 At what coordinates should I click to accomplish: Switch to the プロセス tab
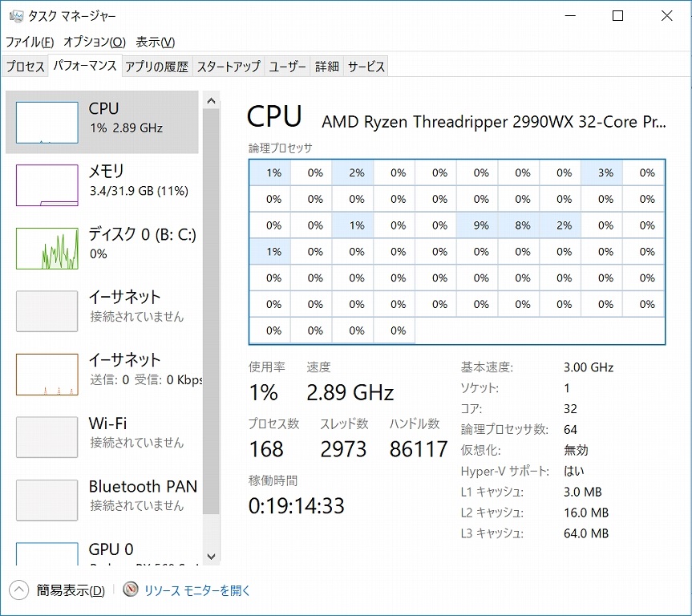[26, 67]
